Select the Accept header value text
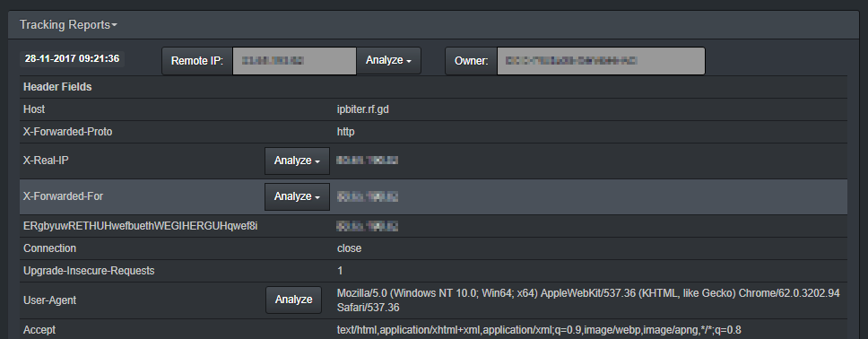The width and height of the screenshot is (868, 339). [539, 330]
